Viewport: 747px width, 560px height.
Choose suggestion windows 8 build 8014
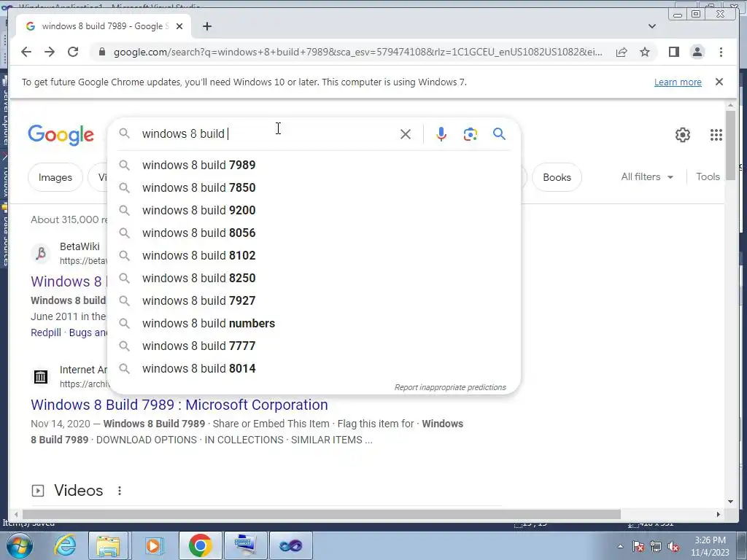coord(314,368)
